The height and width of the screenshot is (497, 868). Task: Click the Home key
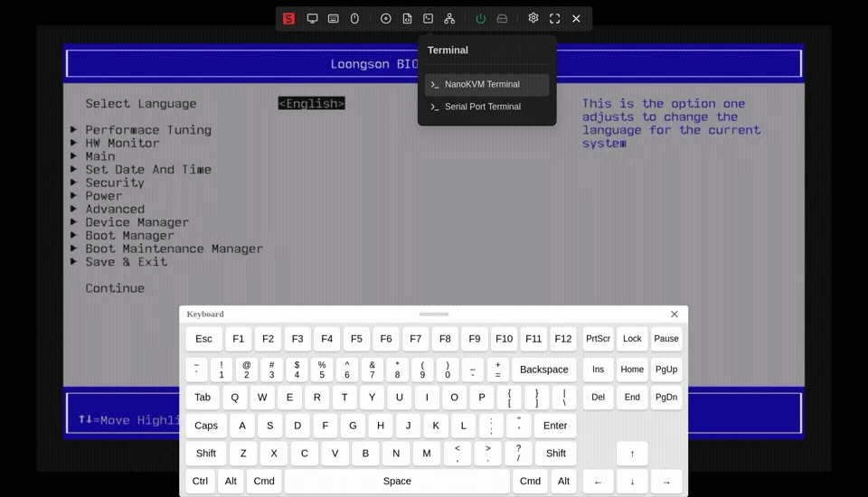pyautogui.click(x=632, y=370)
